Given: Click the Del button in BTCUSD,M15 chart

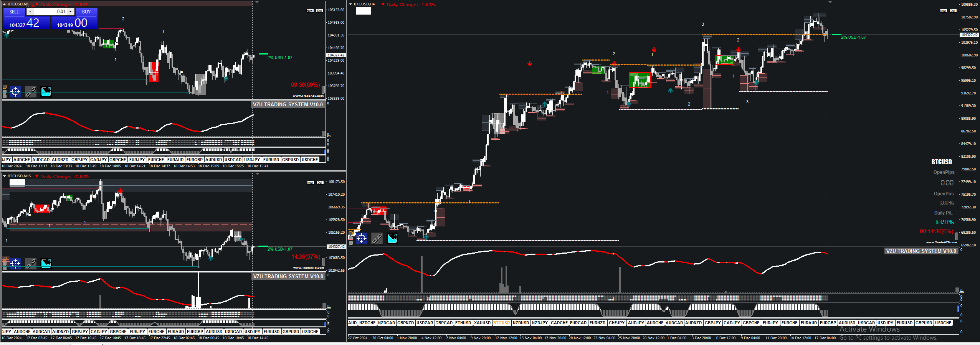Looking at the screenshot, I should (320, 183).
